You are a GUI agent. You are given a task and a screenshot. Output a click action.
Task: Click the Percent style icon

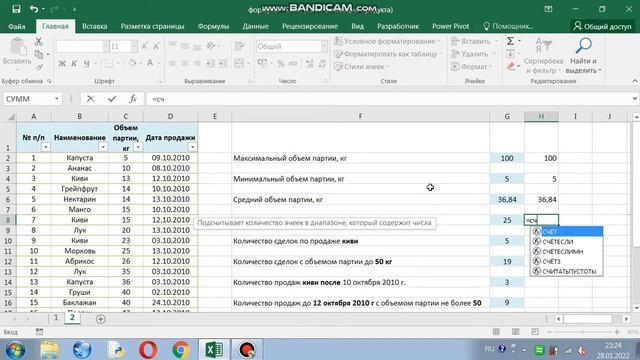tap(280, 63)
